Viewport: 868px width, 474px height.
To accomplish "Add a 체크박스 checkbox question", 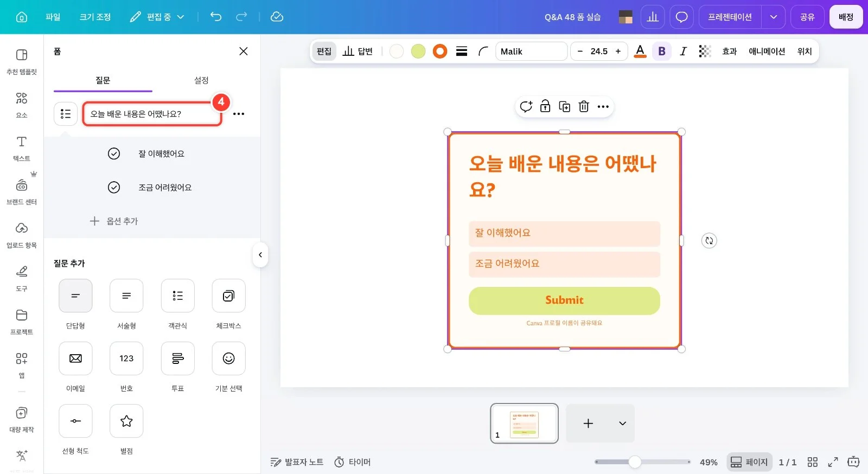I will [x=228, y=296].
